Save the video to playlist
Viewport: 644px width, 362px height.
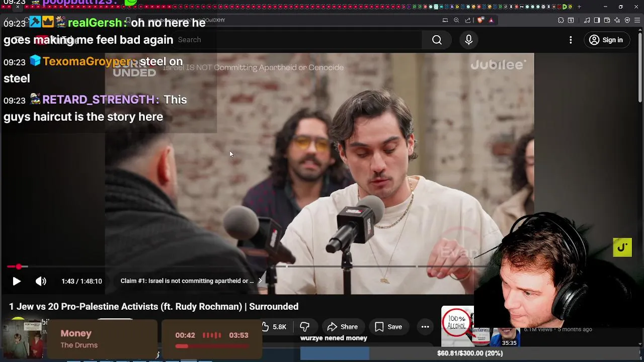click(388, 327)
